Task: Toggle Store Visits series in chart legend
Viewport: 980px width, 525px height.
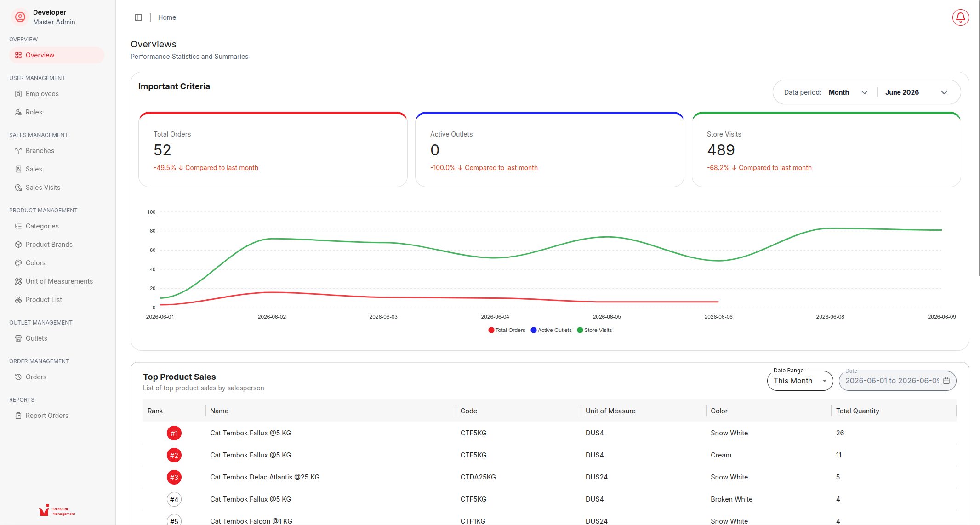Action: (x=594, y=330)
